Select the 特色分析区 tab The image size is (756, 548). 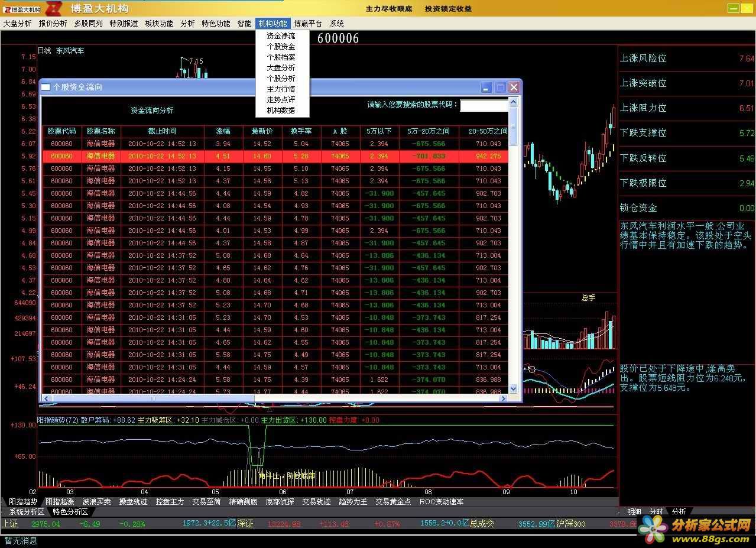click(x=70, y=512)
